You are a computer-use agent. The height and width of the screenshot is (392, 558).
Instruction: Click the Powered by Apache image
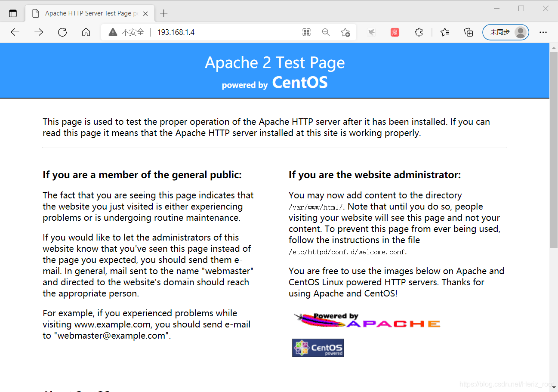coord(367,321)
